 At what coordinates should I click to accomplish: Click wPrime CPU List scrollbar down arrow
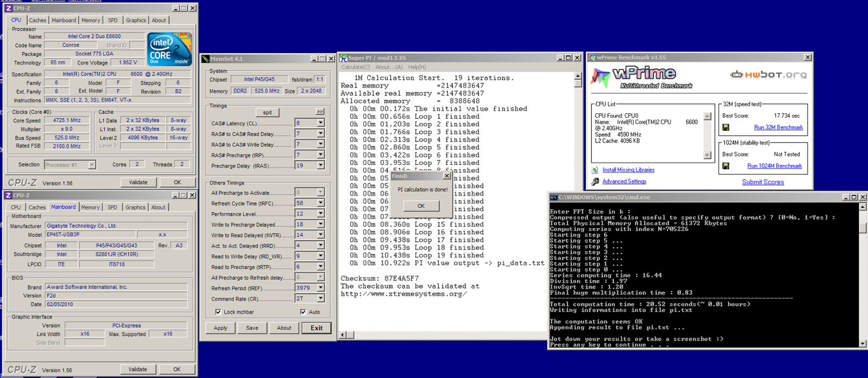(x=707, y=155)
